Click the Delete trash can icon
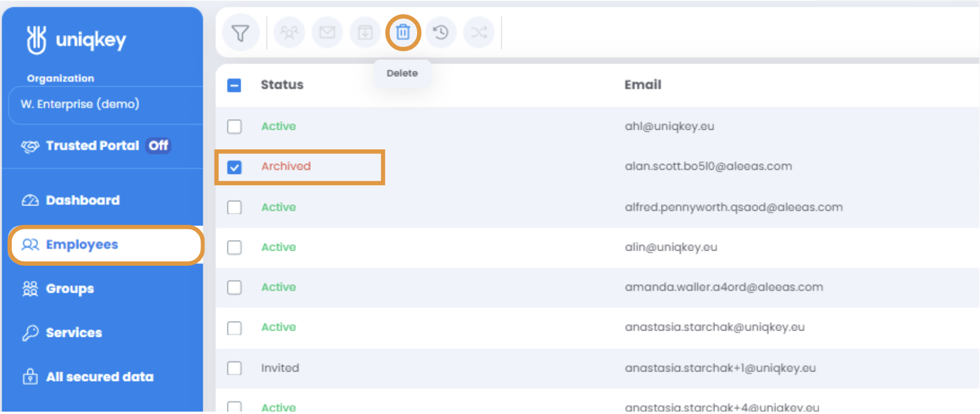The image size is (980, 414). tap(403, 33)
